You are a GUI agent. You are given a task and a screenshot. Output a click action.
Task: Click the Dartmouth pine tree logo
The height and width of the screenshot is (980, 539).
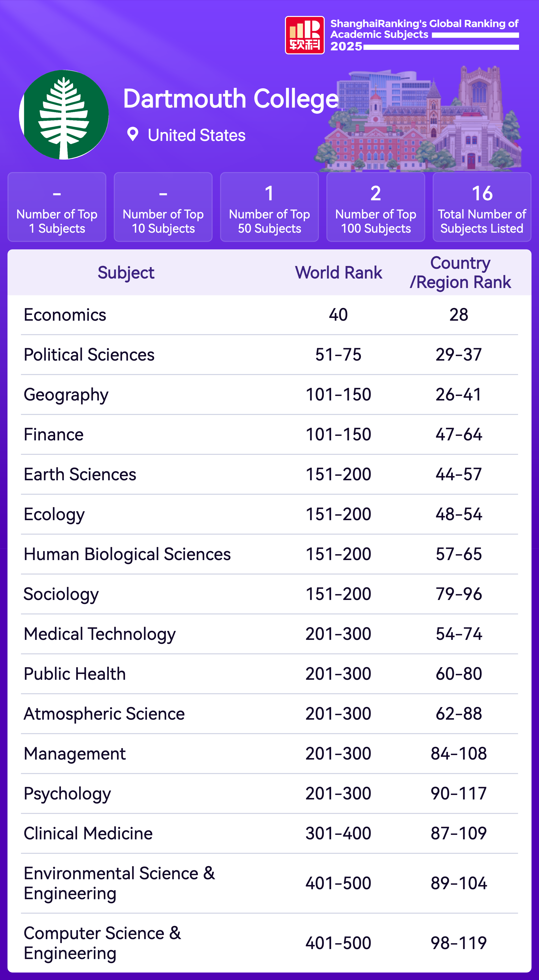click(64, 114)
